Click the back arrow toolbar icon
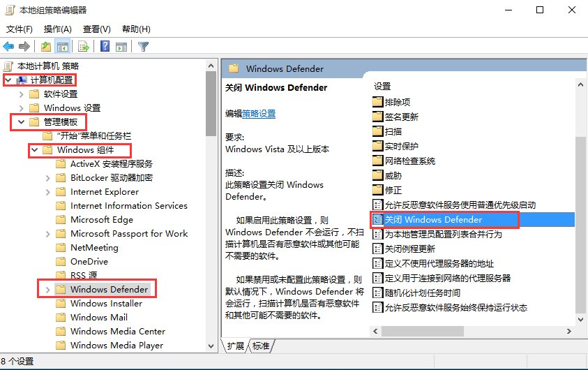 click(8, 47)
